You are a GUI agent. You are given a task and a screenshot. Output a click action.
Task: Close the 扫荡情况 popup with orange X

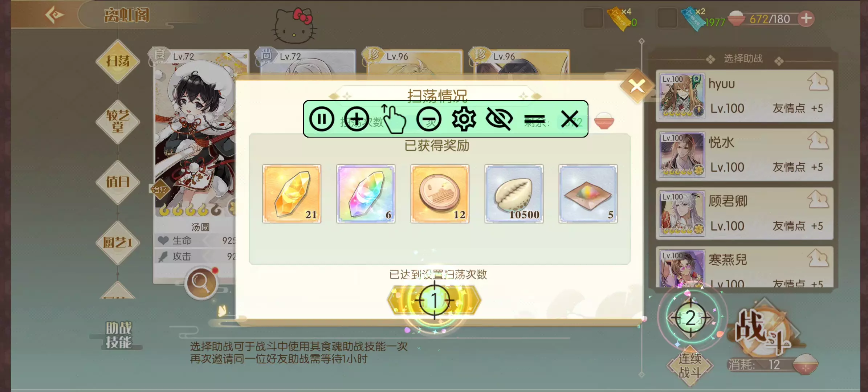point(637,86)
